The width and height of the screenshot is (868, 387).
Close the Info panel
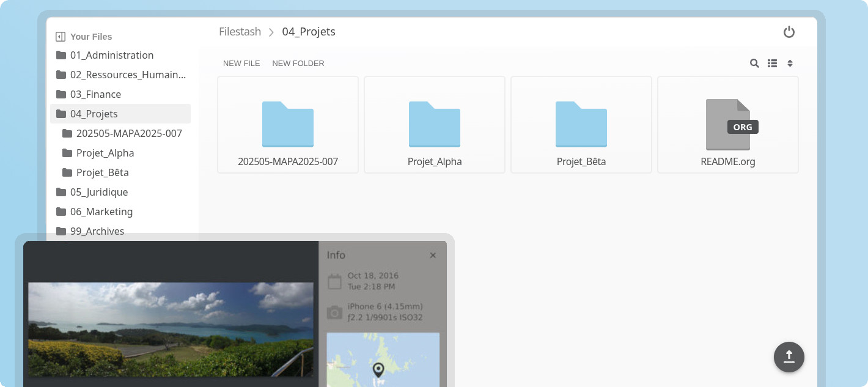(x=433, y=255)
